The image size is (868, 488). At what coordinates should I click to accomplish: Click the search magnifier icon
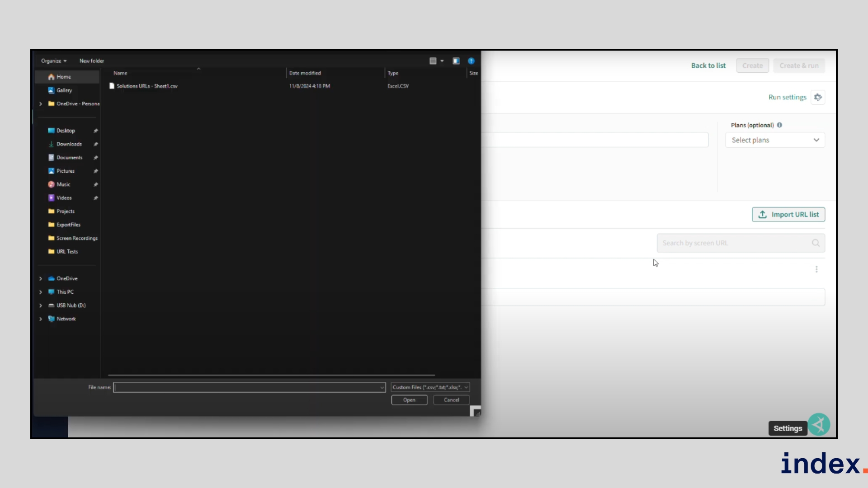tap(816, 243)
